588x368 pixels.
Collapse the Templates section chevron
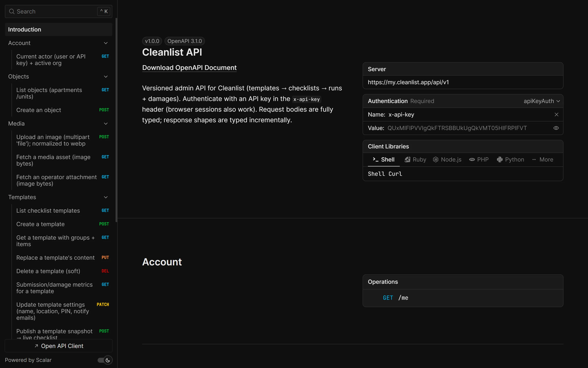(x=106, y=197)
